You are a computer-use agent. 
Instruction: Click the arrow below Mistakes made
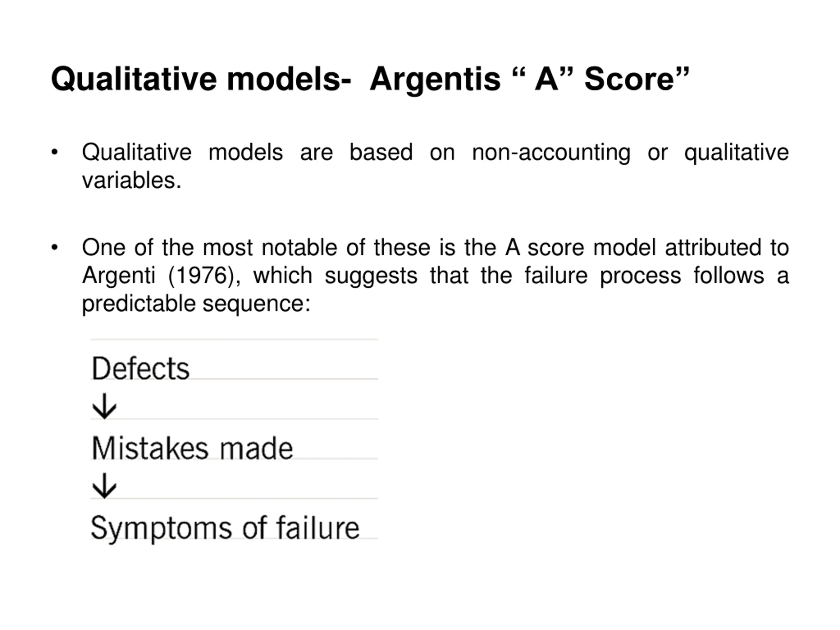point(104,486)
